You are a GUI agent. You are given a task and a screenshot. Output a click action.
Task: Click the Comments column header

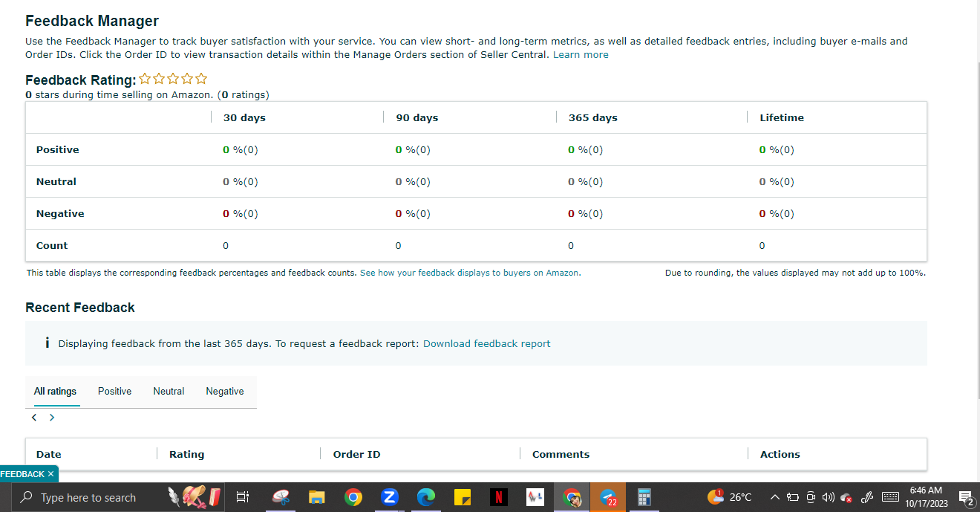[561, 454]
